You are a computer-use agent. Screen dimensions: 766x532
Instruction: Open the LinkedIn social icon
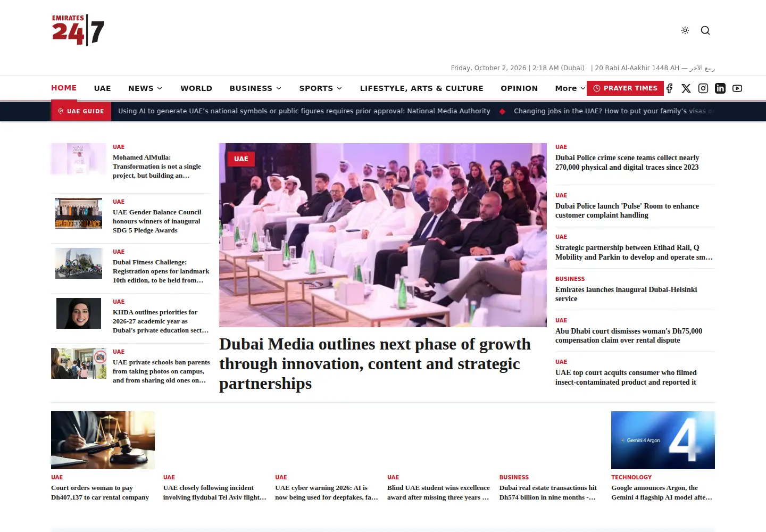click(x=720, y=88)
